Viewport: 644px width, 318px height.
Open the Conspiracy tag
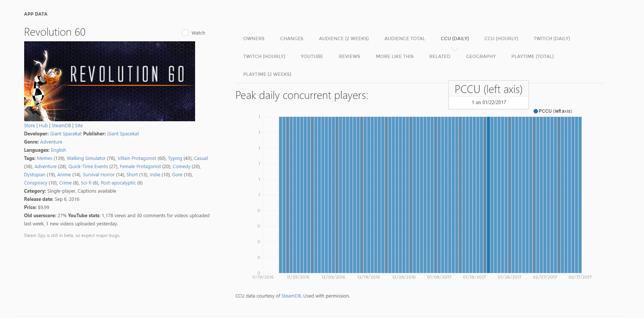[x=36, y=183]
